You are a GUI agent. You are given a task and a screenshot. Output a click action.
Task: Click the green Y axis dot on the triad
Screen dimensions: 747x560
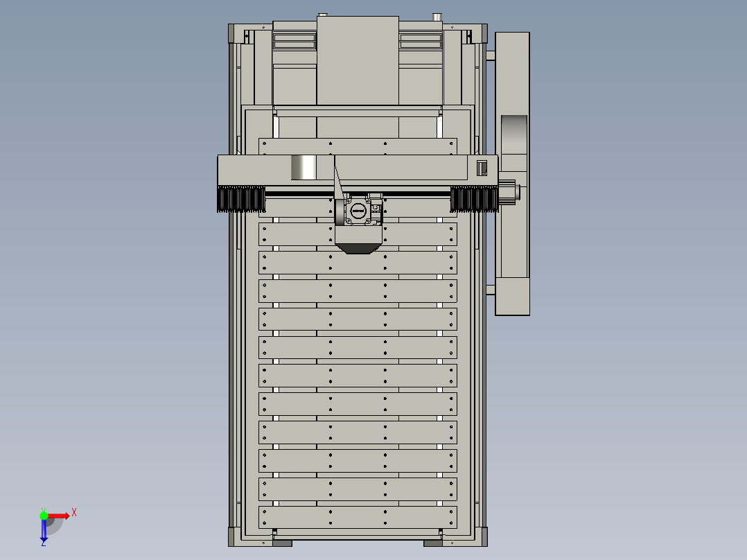[44, 516]
